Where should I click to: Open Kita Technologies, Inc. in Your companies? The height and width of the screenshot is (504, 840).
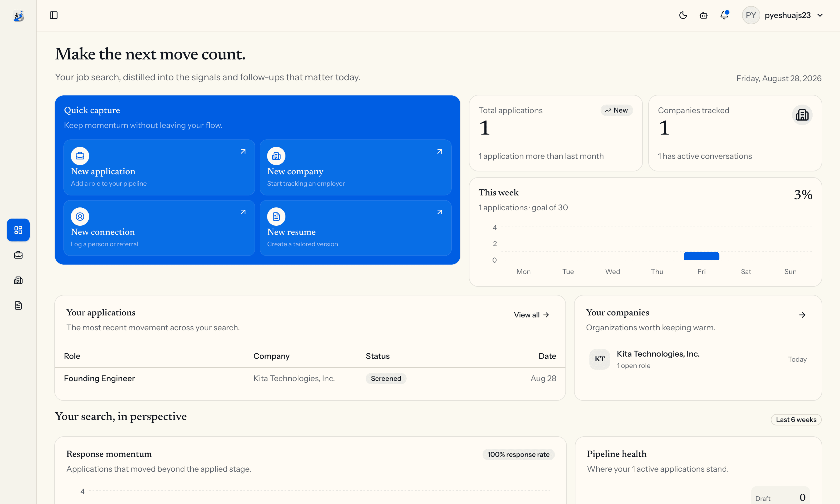[658, 353]
